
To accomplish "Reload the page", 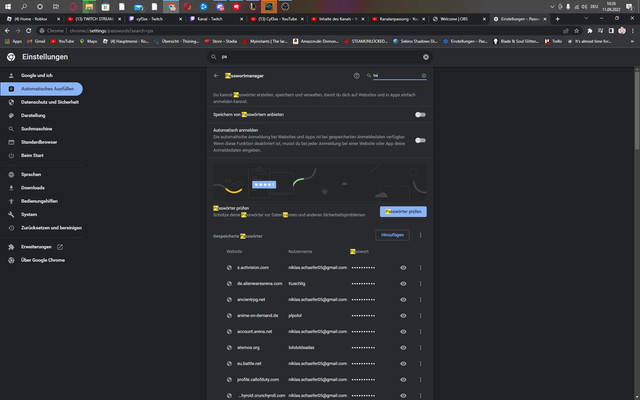I will [29, 31].
